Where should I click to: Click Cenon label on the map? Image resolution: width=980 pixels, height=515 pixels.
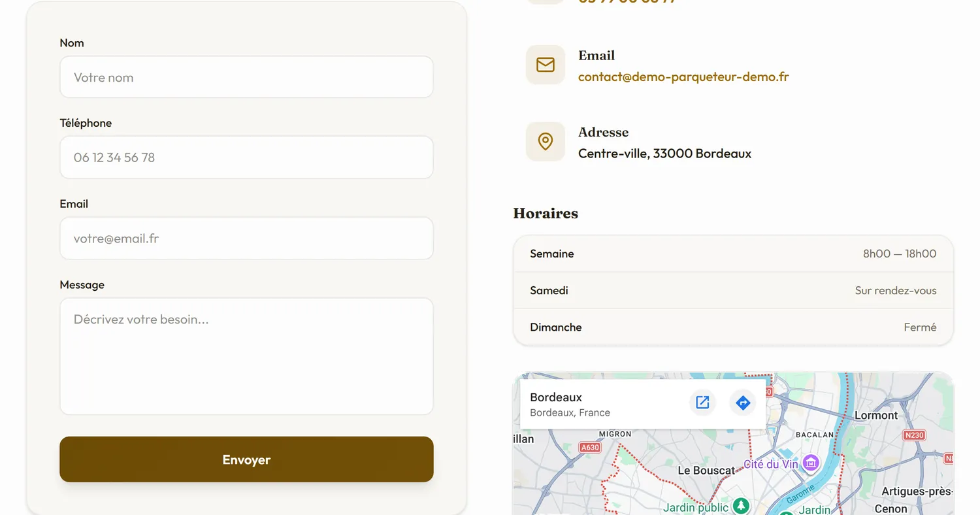[890, 508]
